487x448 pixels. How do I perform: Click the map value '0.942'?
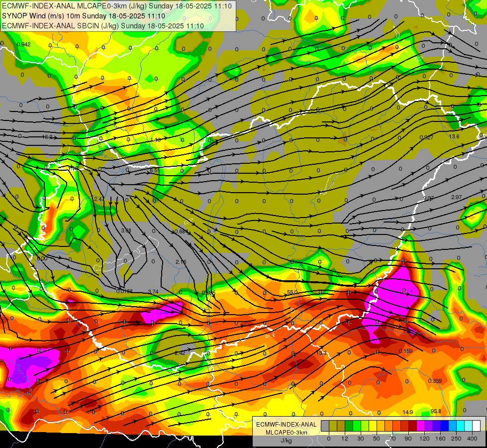(23, 44)
